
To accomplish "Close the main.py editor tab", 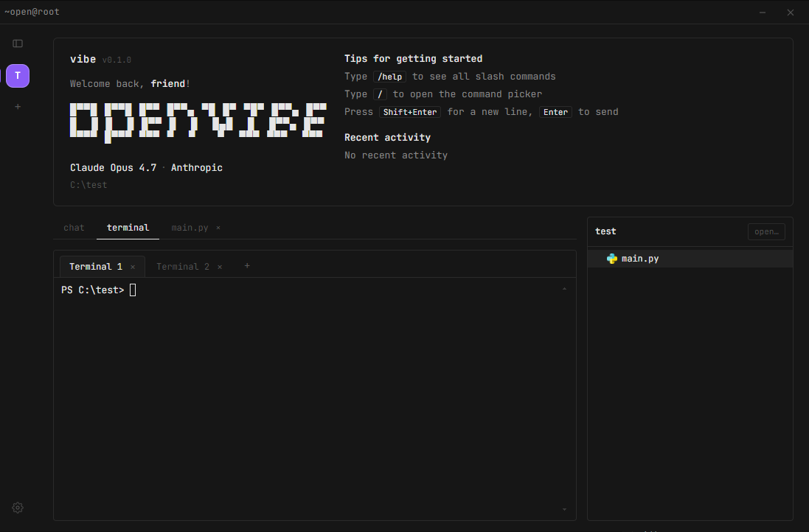I will tap(218, 228).
